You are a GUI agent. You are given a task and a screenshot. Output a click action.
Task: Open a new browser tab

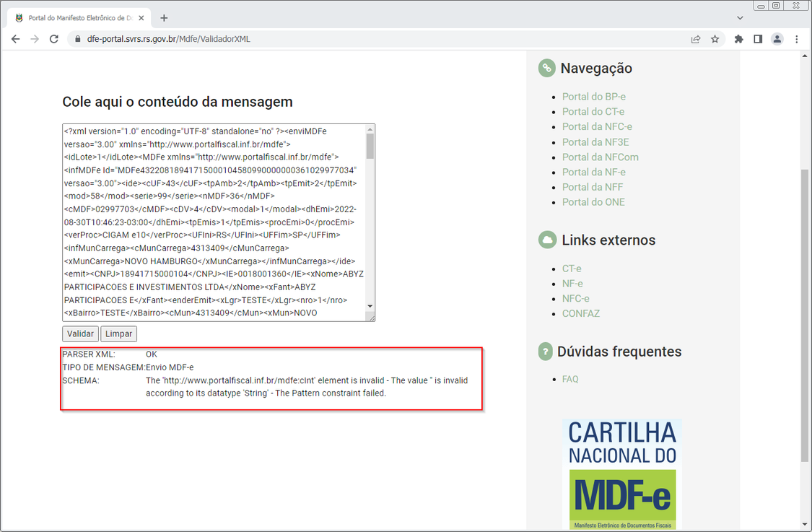point(164,18)
